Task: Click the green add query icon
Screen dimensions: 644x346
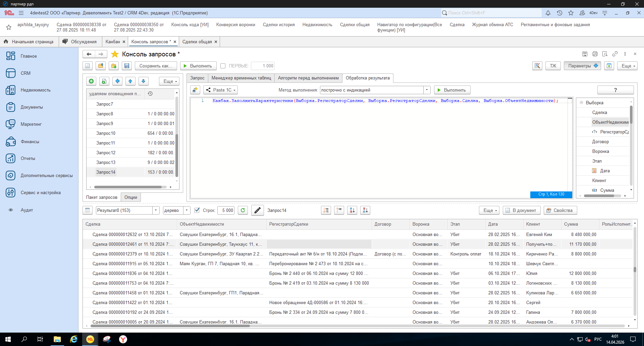Action: (91, 81)
